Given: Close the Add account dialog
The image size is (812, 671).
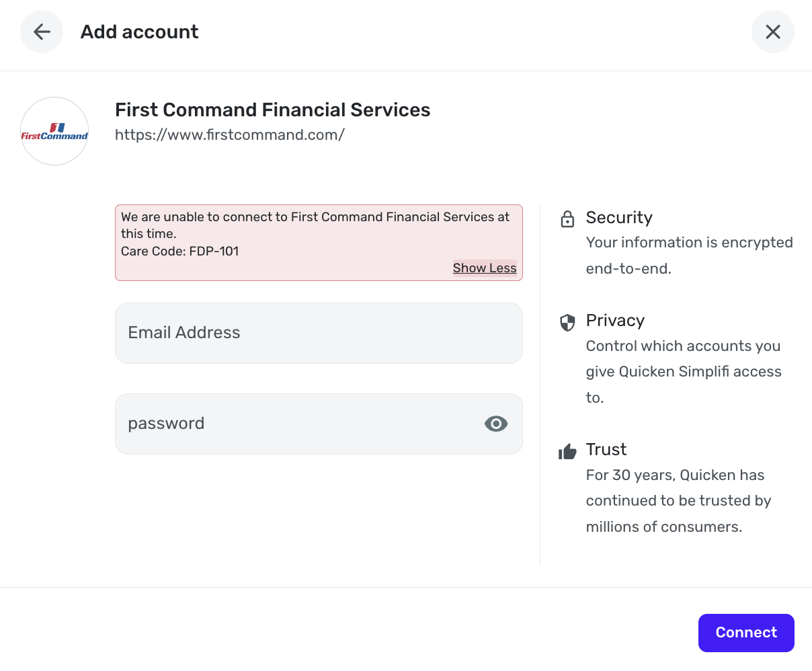Looking at the screenshot, I should tap(772, 32).
